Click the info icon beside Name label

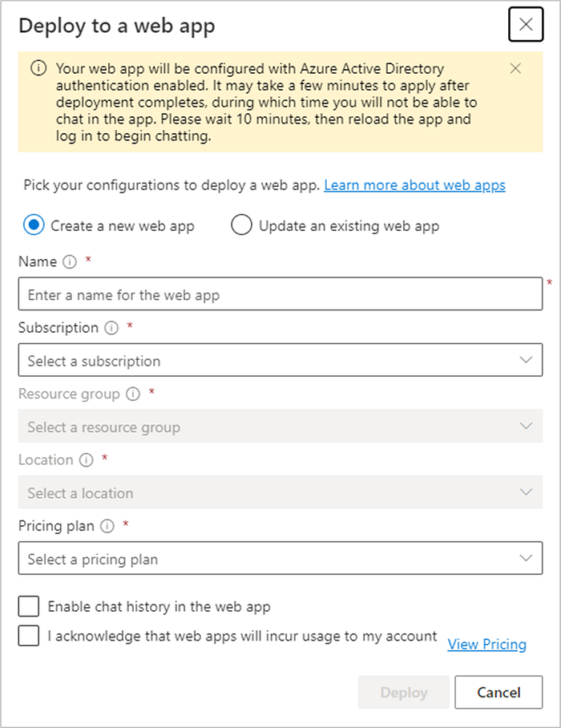[x=70, y=262]
